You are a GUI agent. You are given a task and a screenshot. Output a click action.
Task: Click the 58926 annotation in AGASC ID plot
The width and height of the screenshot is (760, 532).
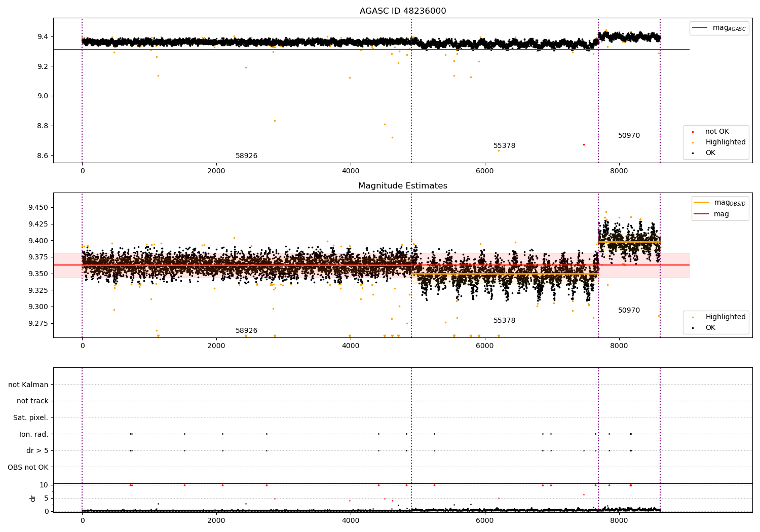pyautogui.click(x=246, y=156)
